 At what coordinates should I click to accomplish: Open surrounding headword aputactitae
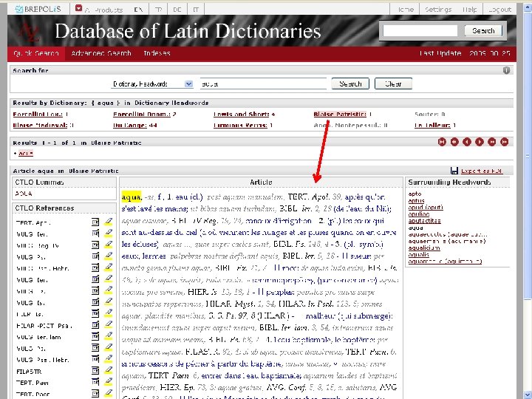(424, 221)
